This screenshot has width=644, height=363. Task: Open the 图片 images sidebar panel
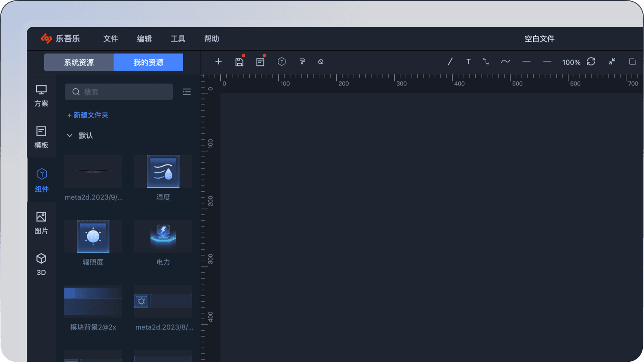[41, 223]
